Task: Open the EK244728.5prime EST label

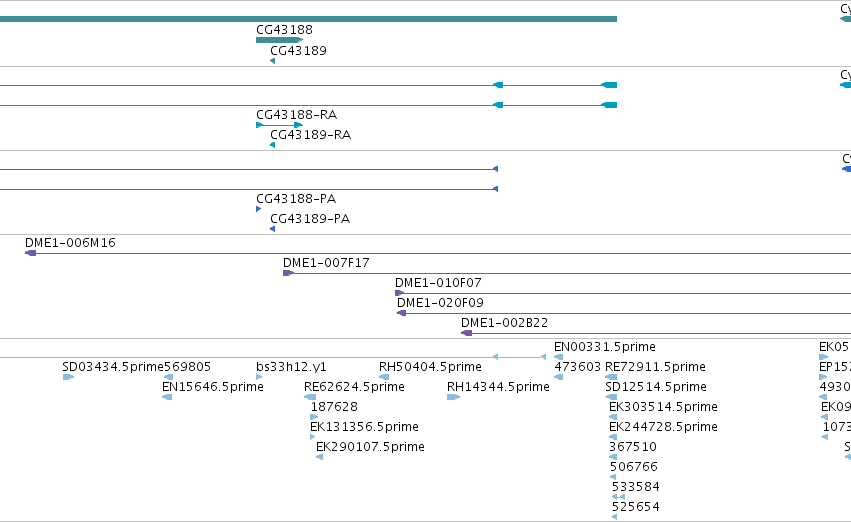Action: click(x=663, y=427)
